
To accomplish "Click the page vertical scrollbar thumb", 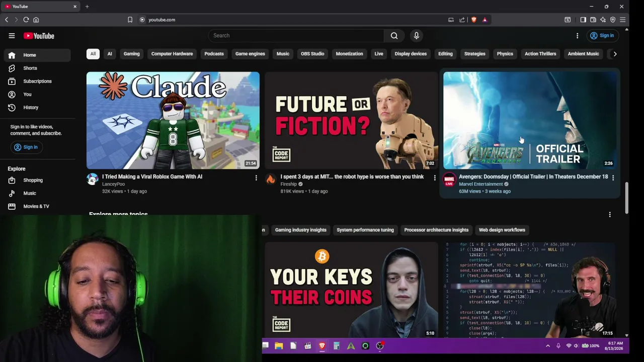I will coord(626,198).
